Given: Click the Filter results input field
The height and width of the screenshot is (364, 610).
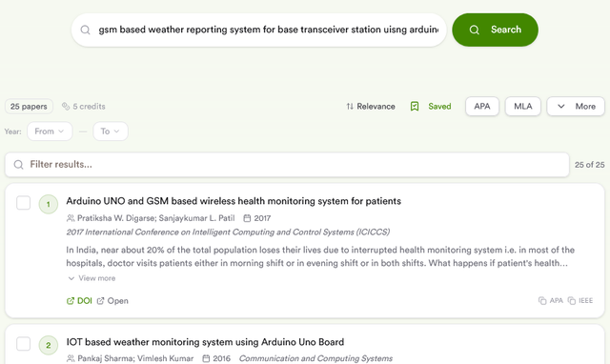Looking at the screenshot, I should 287,165.
